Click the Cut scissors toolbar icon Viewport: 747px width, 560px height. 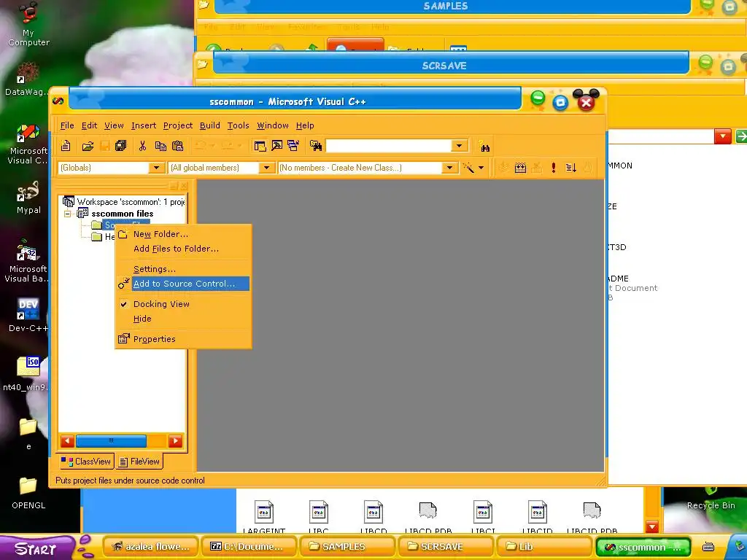[142, 146]
